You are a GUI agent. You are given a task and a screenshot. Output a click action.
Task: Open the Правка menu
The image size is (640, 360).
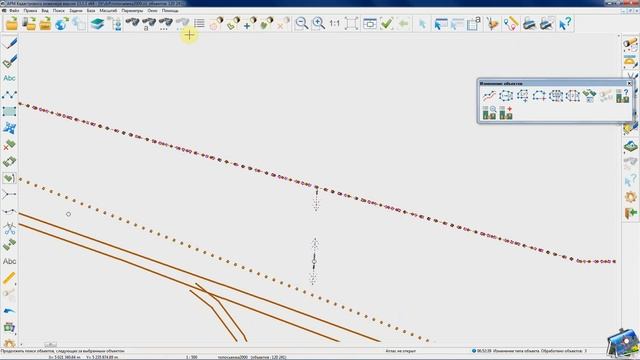click(30, 11)
